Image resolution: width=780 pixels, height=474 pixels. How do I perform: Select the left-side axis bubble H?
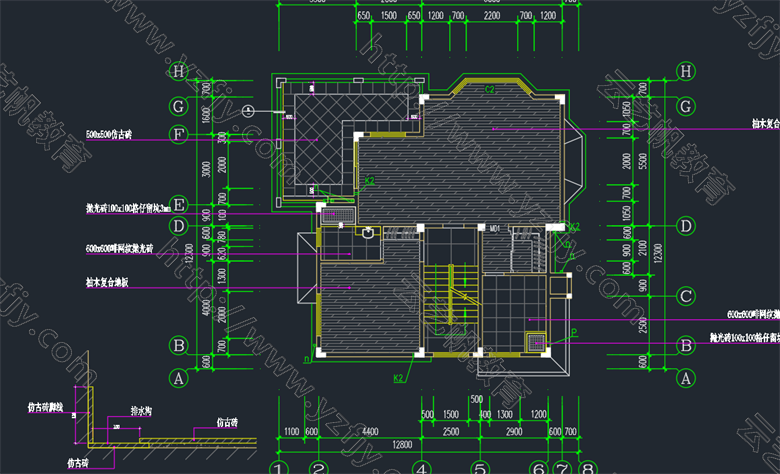(179, 71)
